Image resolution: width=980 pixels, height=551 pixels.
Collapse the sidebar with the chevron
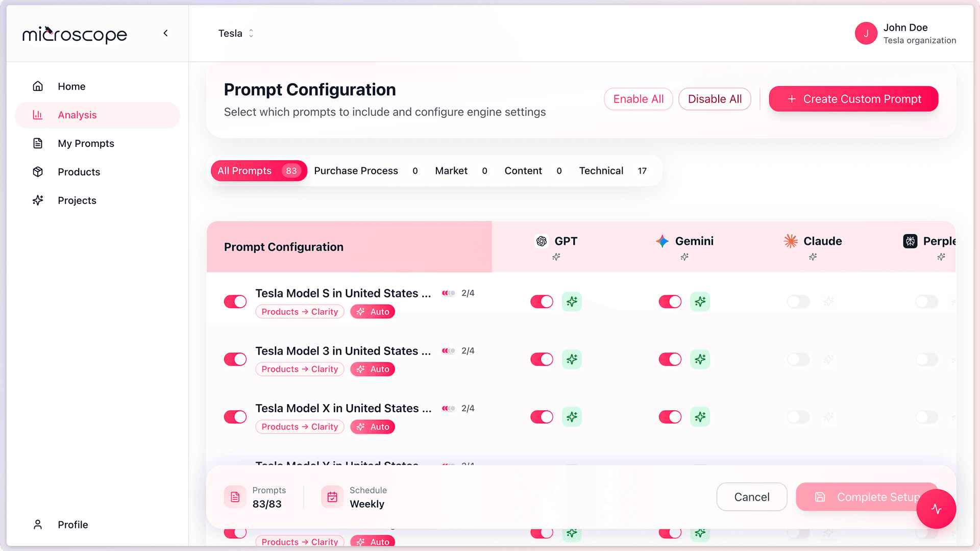165,33
